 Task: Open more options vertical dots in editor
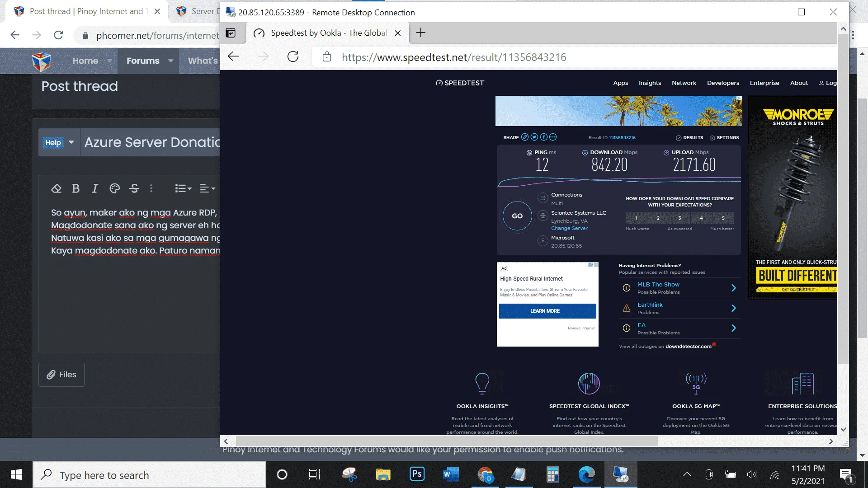pyautogui.click(x=151, y=188)
